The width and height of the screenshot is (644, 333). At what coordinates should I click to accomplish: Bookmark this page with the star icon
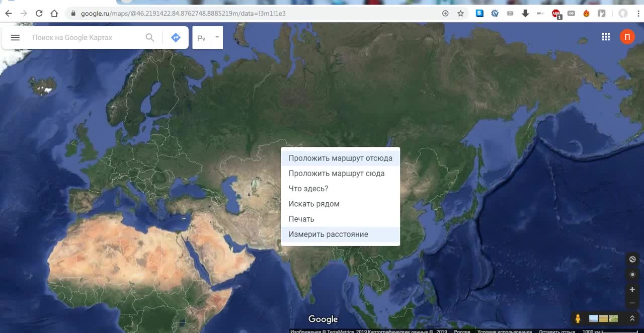[460, 14]
